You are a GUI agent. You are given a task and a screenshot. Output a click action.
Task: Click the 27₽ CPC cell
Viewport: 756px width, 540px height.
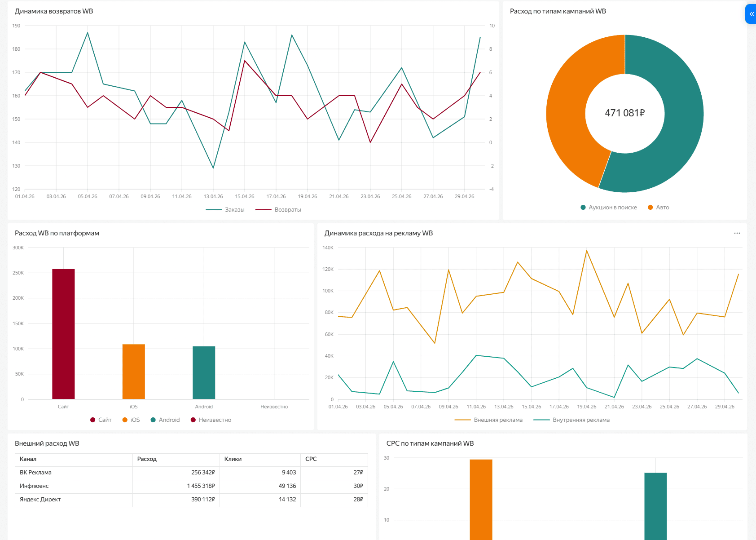pos(334,473)
